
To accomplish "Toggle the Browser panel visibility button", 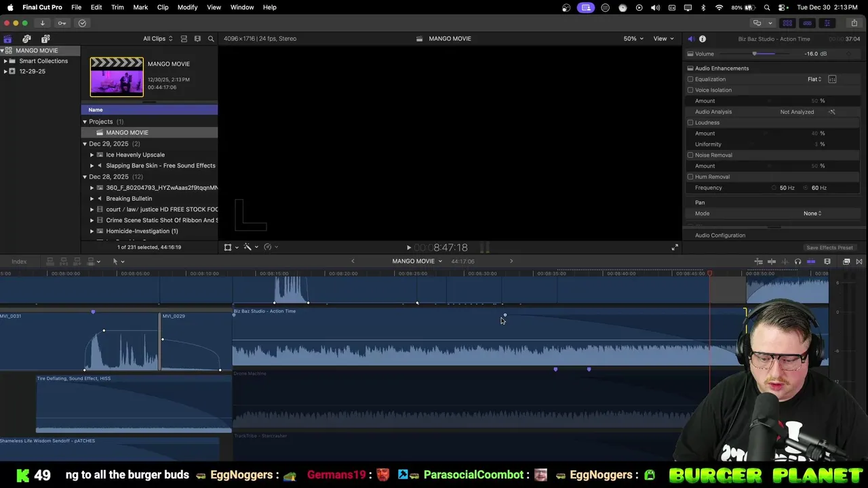I will point(787,23).
